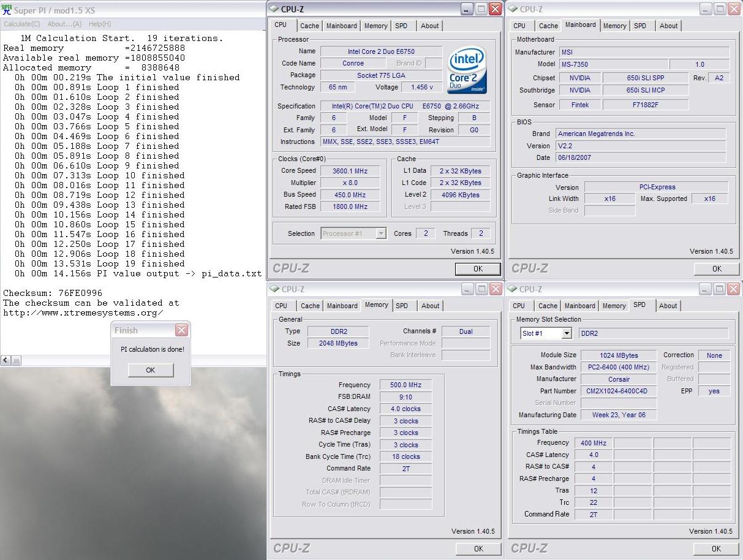Click the Instructions MMX, SSE field
The image size is (743, 560).
click(404, 142)
